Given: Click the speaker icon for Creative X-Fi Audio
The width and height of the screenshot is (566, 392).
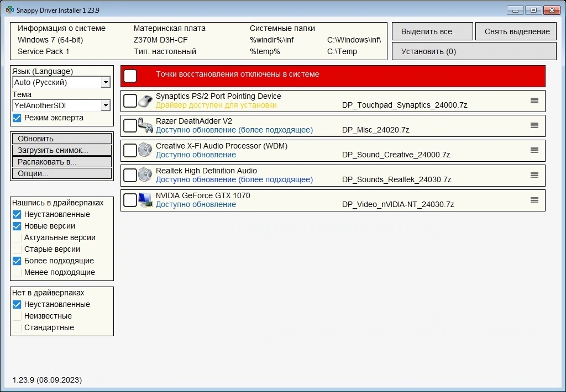Looking at the screenshot, I should (x=145, y=150).
